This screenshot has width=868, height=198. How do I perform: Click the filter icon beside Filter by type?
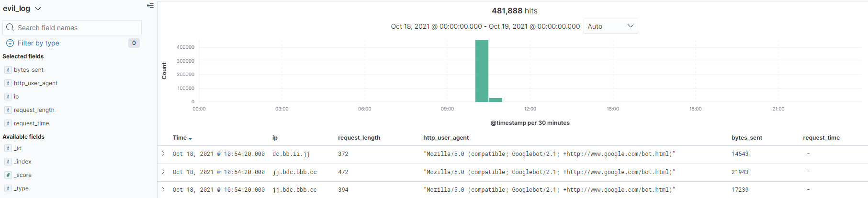[10, 43]
